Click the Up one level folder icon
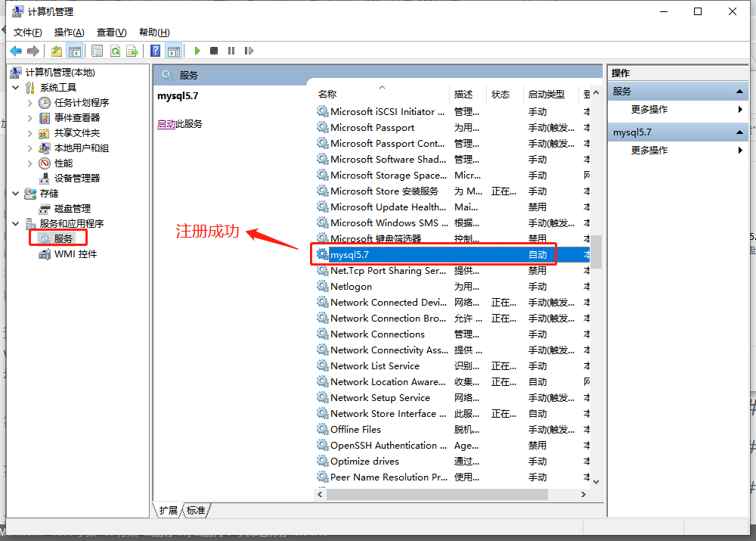Viewport: 756px width, 541px height. (x=57, y=51)
